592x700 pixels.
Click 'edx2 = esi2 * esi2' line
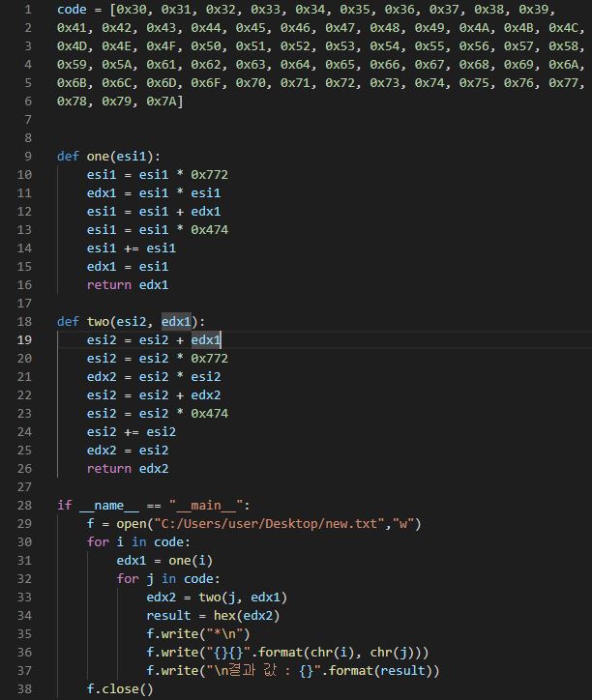coord(154,377)
